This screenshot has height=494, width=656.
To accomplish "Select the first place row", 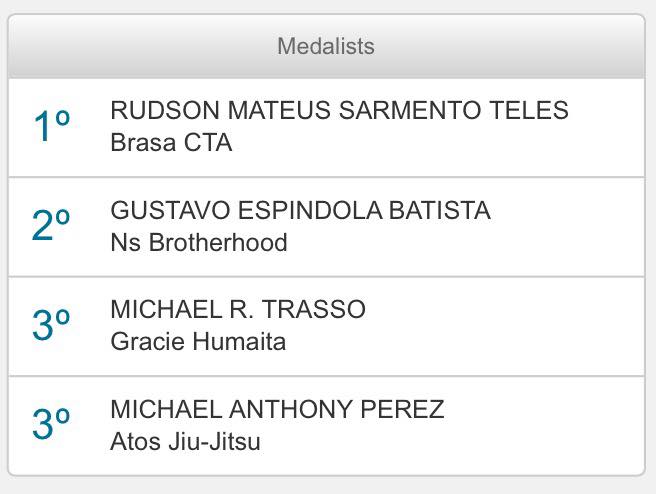I will point(326,128).
